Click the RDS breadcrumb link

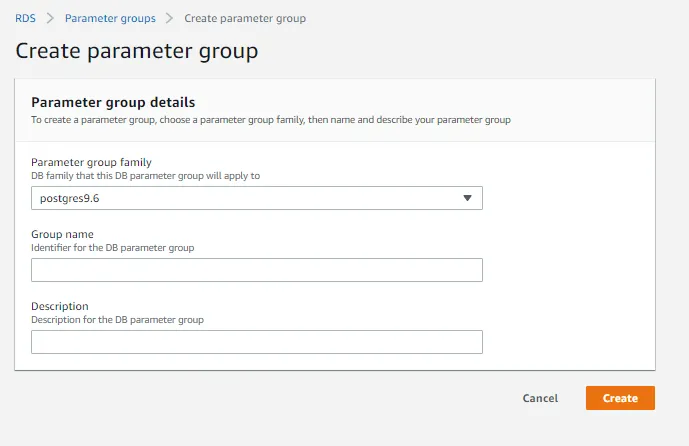tap(25, 18)
